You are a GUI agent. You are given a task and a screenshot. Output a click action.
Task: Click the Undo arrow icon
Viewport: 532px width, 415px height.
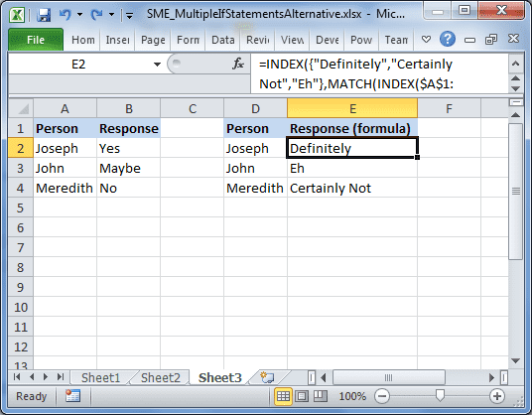[x=65, y=14]
